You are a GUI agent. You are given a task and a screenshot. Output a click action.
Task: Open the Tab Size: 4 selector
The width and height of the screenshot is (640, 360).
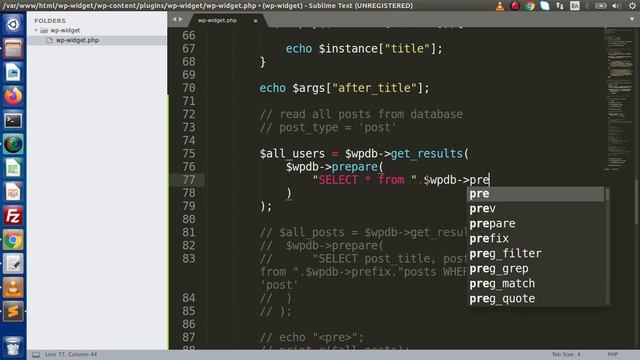pos(566,354)
